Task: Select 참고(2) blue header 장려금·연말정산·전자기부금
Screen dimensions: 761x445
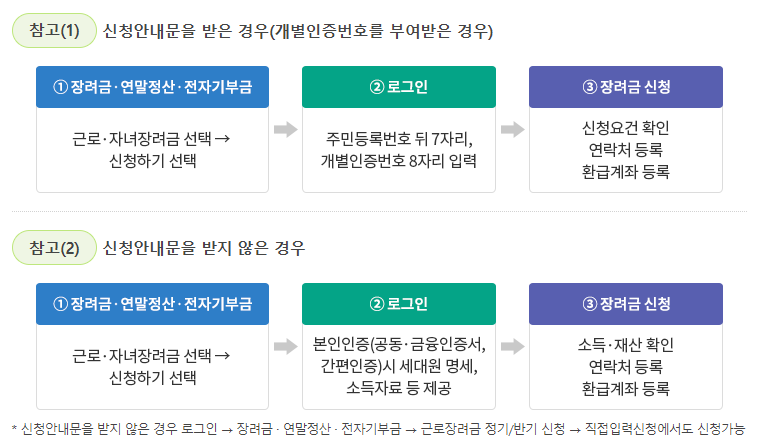Action: coord(152,304)
